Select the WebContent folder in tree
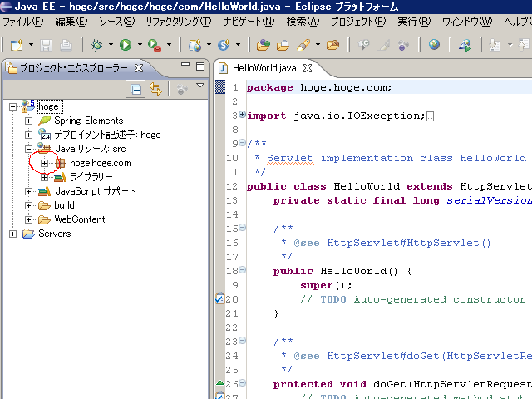This screenshot has height=399, width=532. (x=79, y=219)
